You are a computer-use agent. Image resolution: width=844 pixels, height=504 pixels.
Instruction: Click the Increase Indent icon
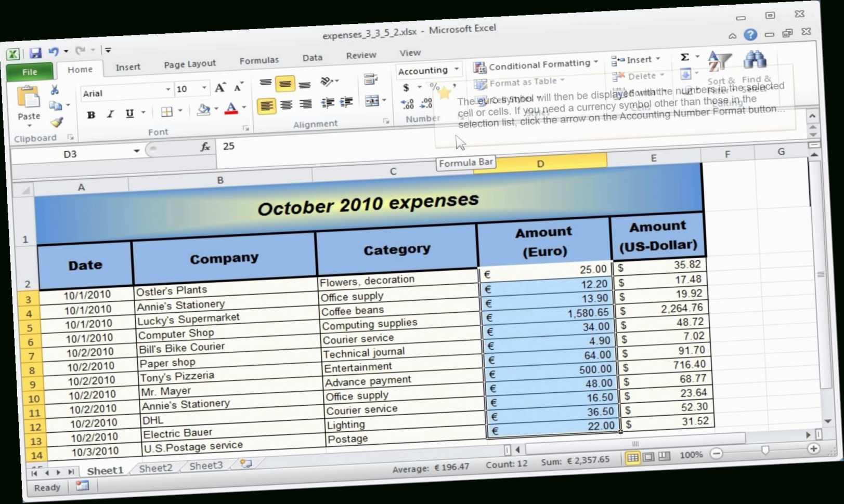[x=346, y=102]
